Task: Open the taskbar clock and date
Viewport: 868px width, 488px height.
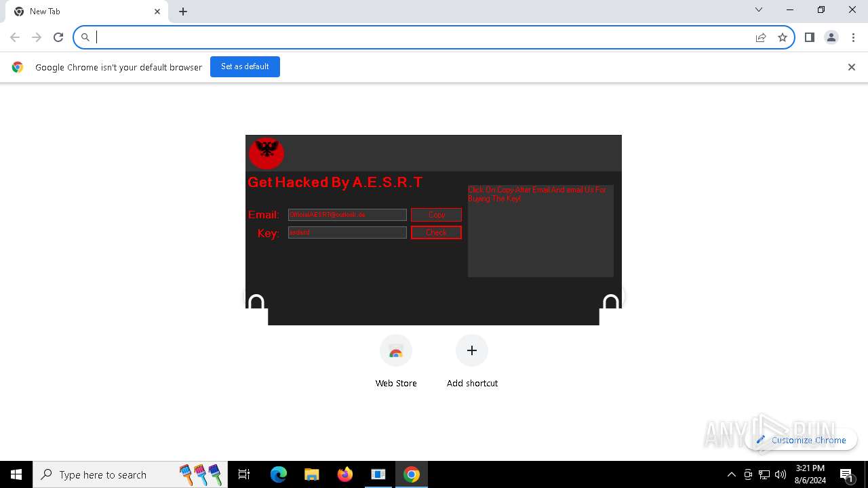Action: click(x=810, y=474)
